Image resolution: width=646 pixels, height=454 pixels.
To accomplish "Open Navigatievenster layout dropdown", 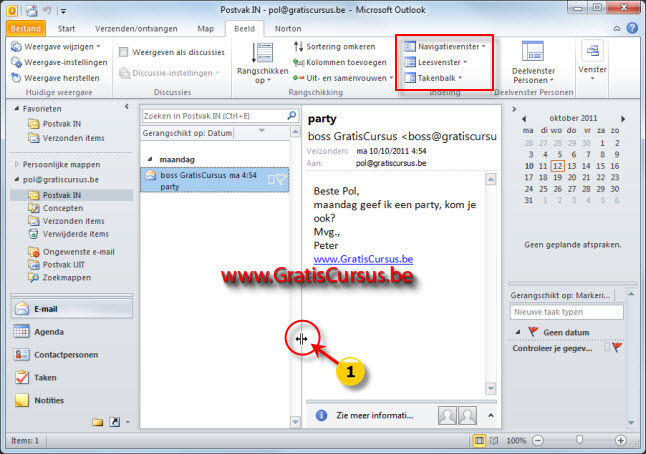I will 445,47.
